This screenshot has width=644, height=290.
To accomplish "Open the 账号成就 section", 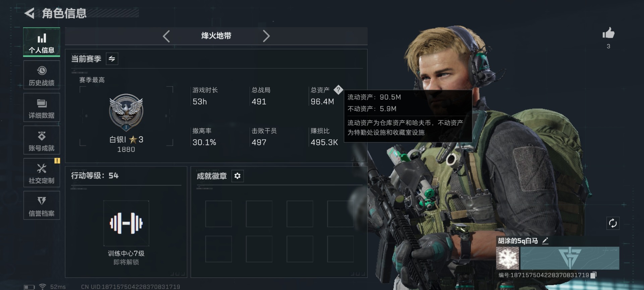I will point(42,140).
